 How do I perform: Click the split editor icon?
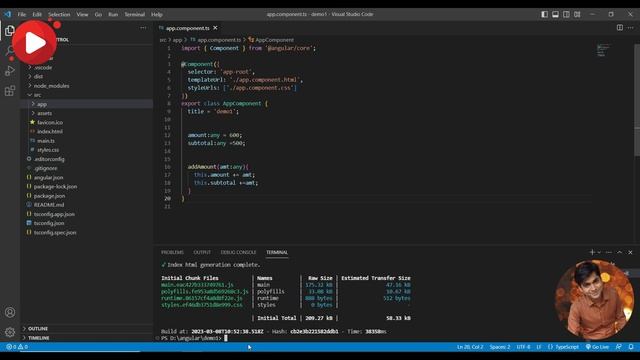pyautogui.click(x=620, y=27)
